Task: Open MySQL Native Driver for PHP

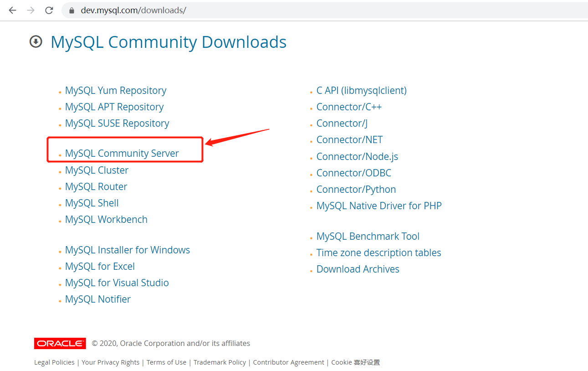Action: (x=379, y=206)
